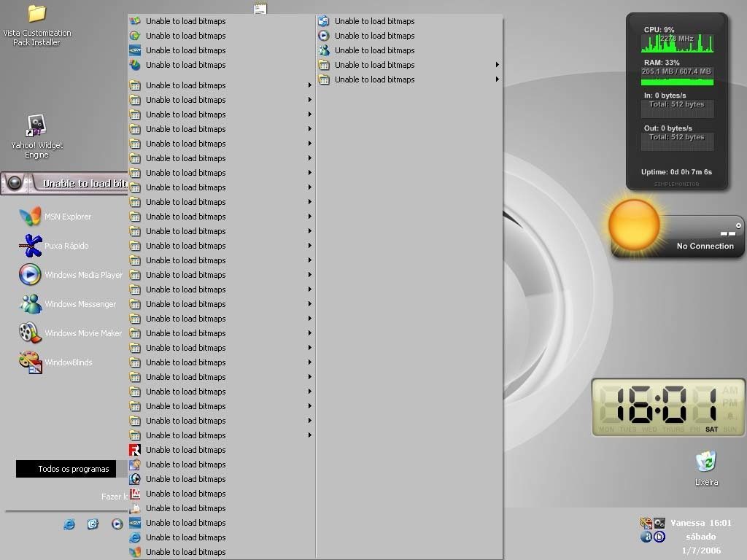Click the circled document tray icon
Image resolution: width=747 pixels, height=560 pixels.
[x=659, y=537]
